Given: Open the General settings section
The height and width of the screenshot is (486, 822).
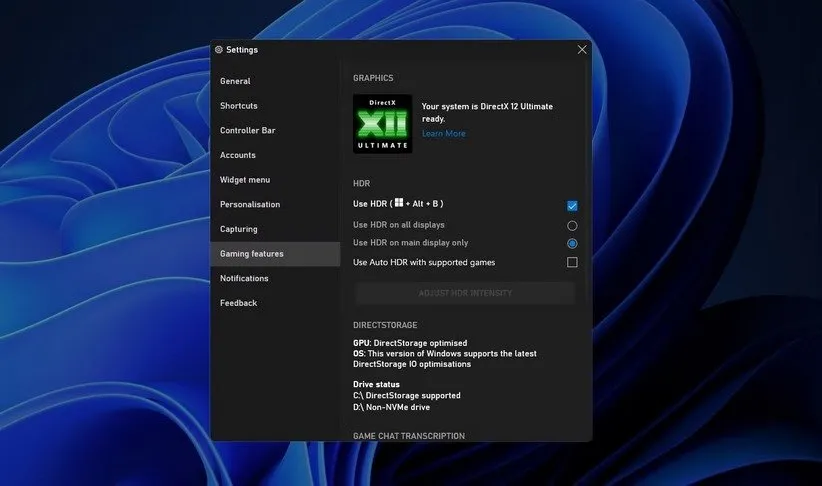Looking at the screenshot, I should pos(235,81).
